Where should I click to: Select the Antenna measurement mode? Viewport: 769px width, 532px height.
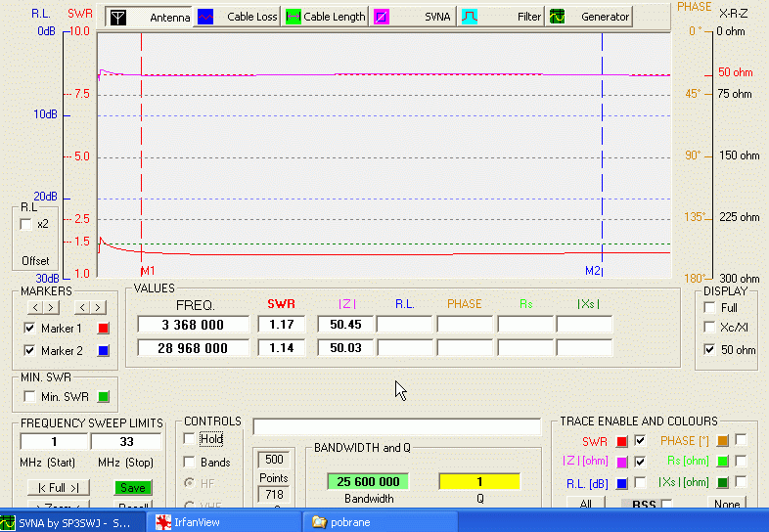(148, 17)
